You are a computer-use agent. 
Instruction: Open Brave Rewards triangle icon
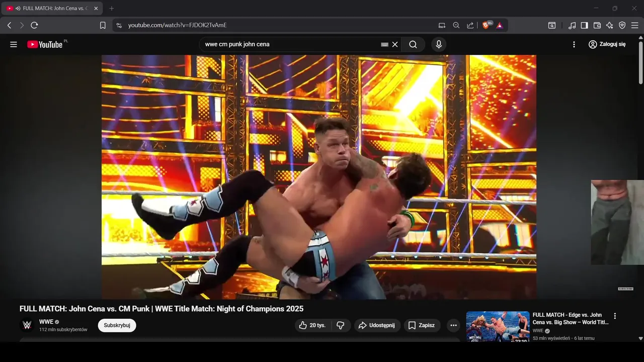[500, 25]
